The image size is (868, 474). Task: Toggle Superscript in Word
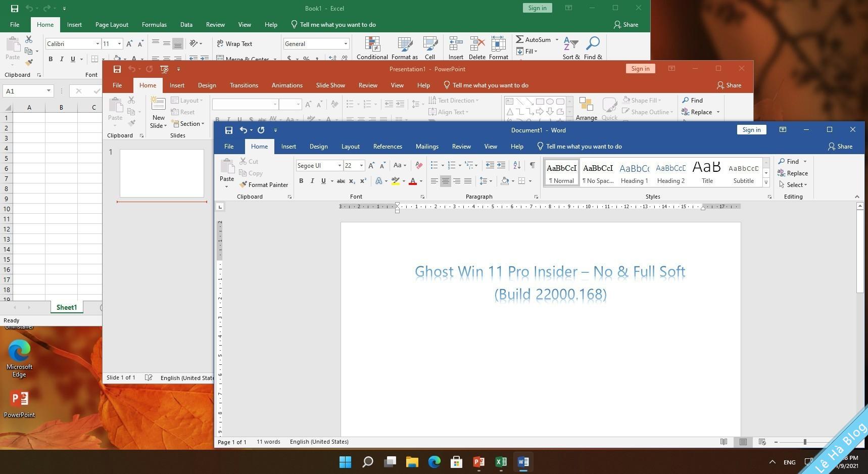(363, 181)
